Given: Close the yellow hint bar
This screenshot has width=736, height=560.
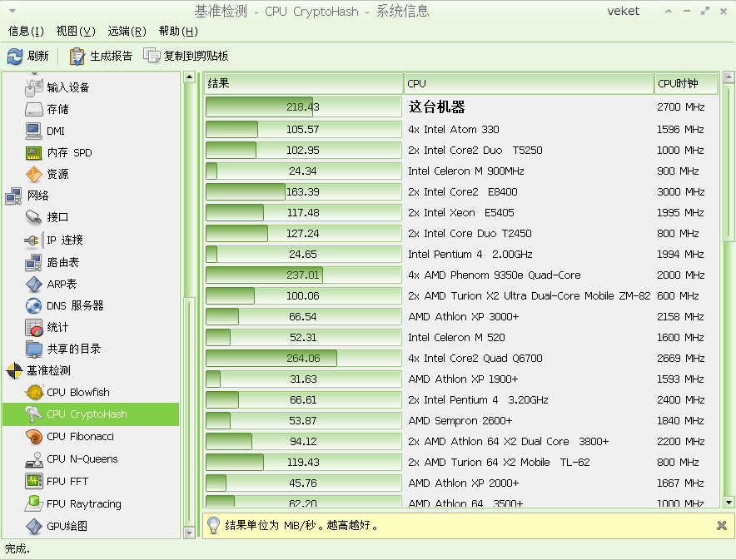Looking at the screenshot, I should click(722, 525).
